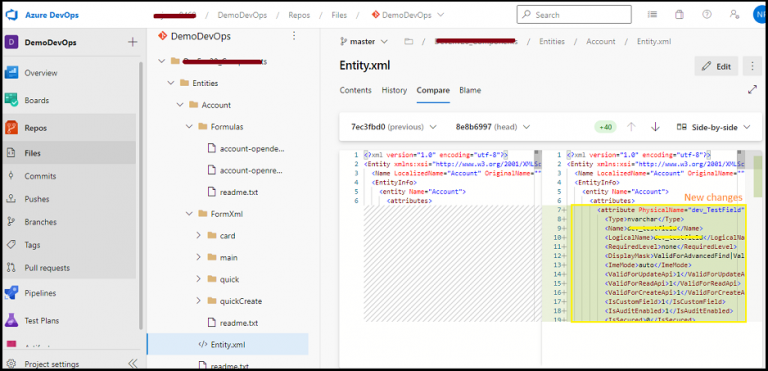Open the Pushes icon in the Repos submenu

pyautogui.click(x=11, y=199)
